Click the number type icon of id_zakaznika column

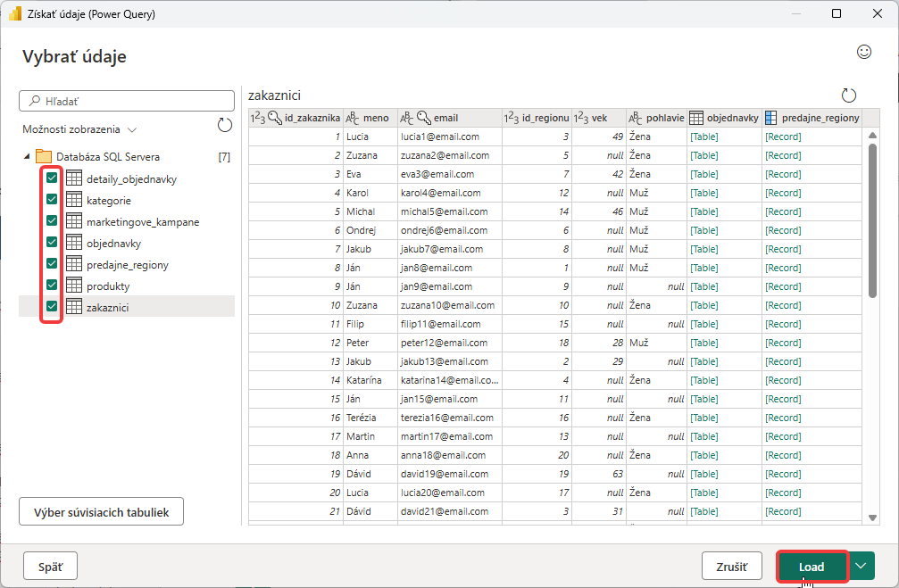(x=257, y=118)
